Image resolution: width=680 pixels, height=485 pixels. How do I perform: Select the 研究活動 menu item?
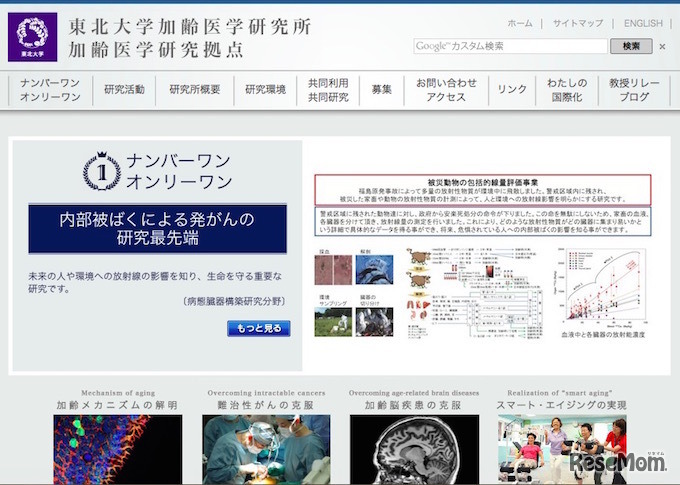point(124,89)
